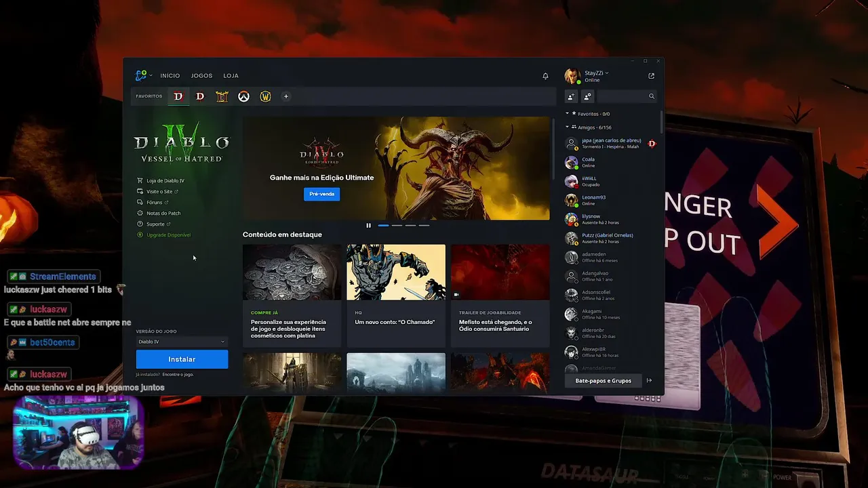Open Bate-papos e Grupos

point(604,381)
